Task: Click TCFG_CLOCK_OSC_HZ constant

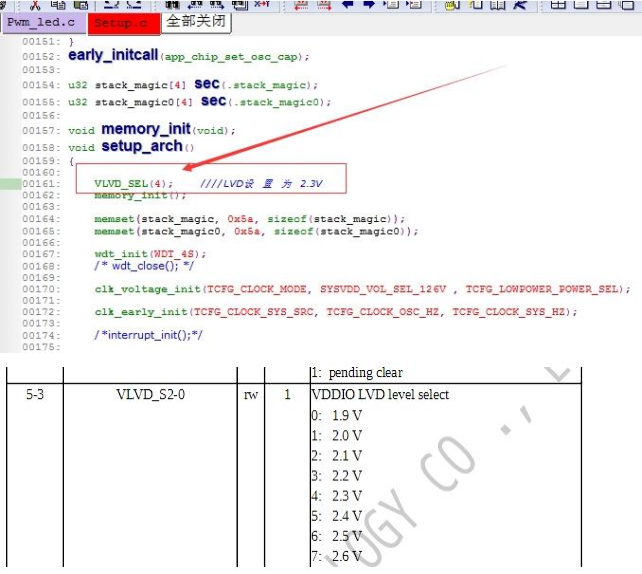Action: (x=383, y=312)
